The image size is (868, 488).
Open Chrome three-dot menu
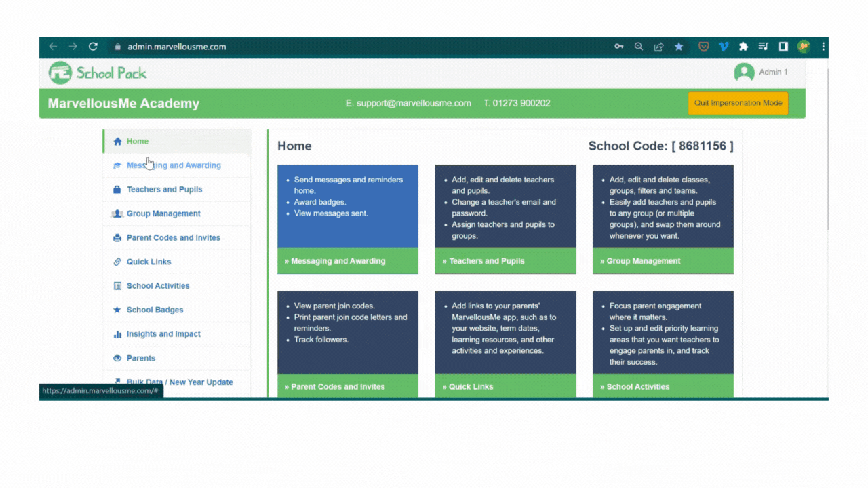point(823,47)
